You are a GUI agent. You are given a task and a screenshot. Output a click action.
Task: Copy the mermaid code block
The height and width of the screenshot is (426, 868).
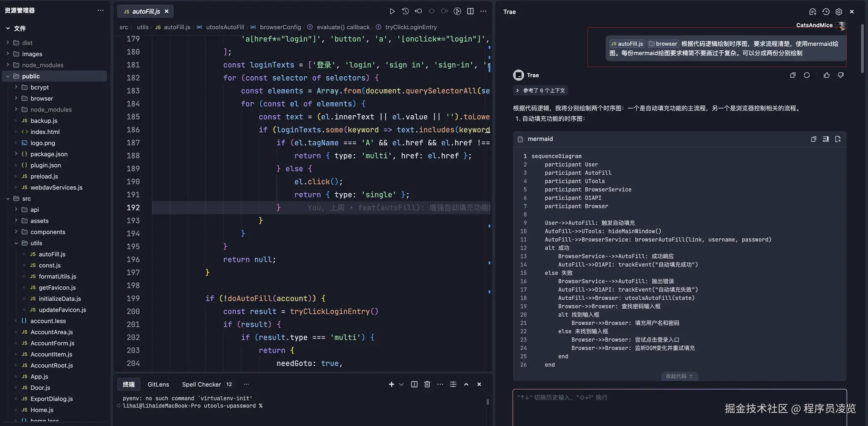pos(813,139)
